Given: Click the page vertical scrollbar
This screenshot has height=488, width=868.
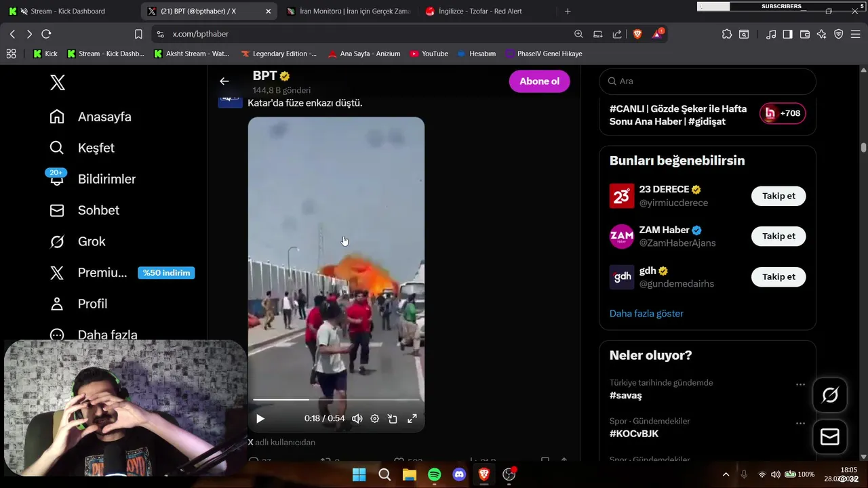Looking at the screenshot, I should [863, 148].
